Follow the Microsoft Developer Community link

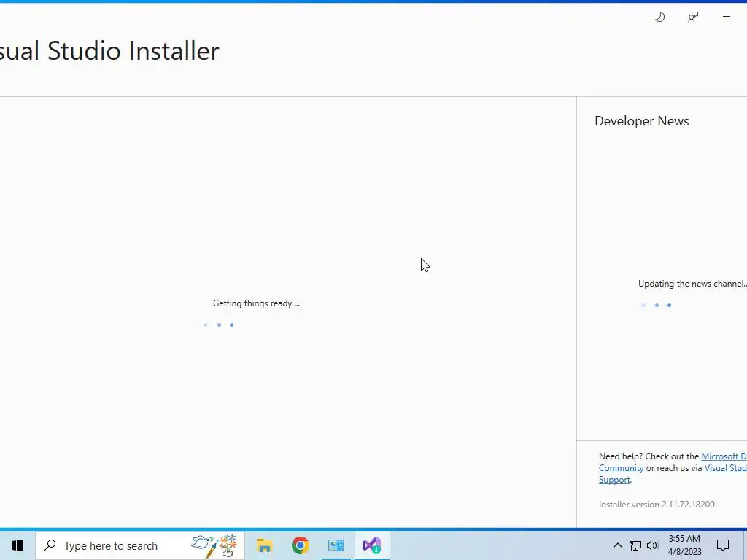724,456
